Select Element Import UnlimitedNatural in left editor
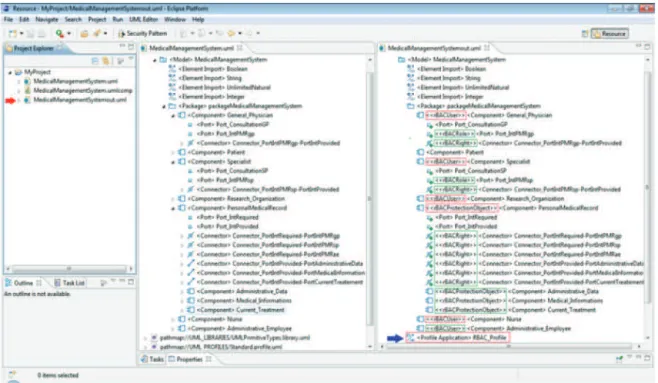 (x=225, y=87)
